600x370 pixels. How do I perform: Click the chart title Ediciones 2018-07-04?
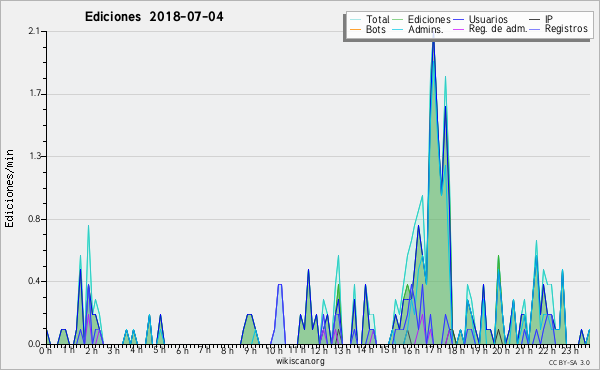(154, 17)
